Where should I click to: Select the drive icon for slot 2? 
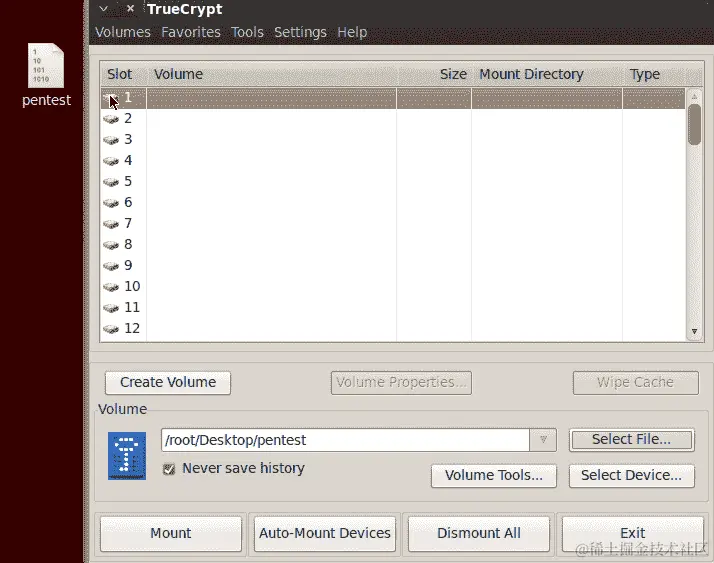pos(111,119)
